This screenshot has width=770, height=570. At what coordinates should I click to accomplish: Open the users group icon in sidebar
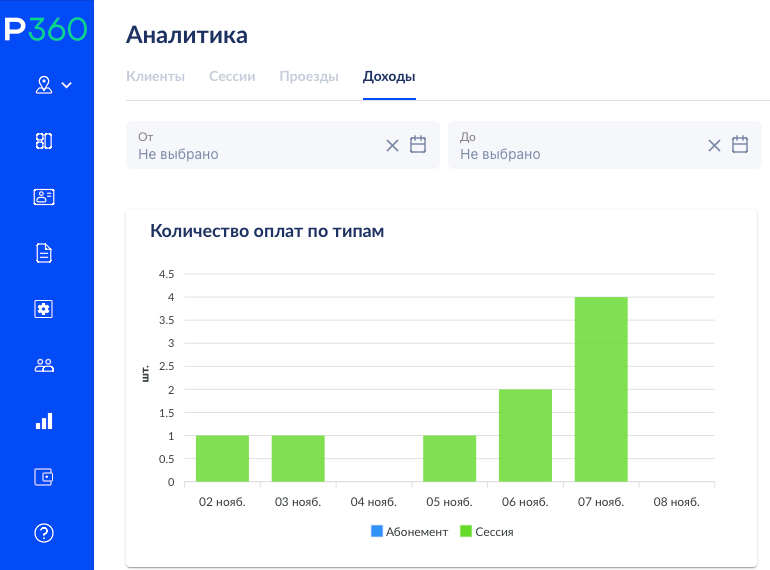(44, 365)
